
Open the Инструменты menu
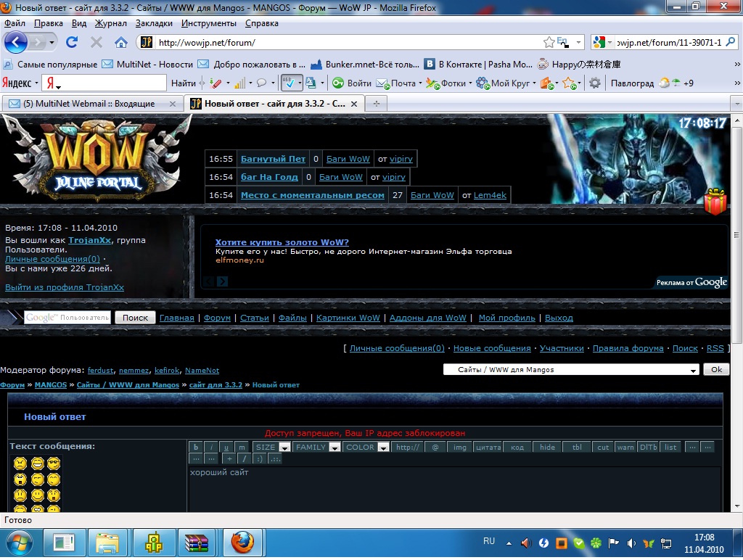pyautogui.click(x=209, y=23)
